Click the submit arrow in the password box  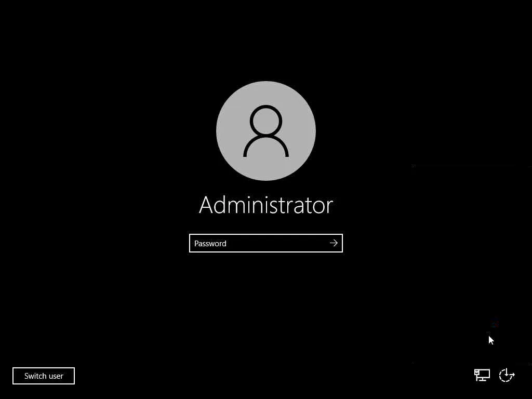pos(334,243)
